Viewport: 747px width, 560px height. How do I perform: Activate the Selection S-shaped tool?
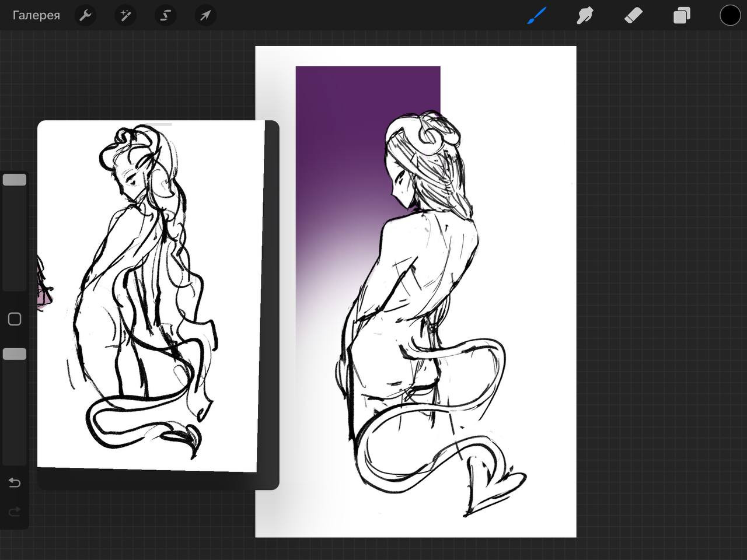(x=165, y=15)
